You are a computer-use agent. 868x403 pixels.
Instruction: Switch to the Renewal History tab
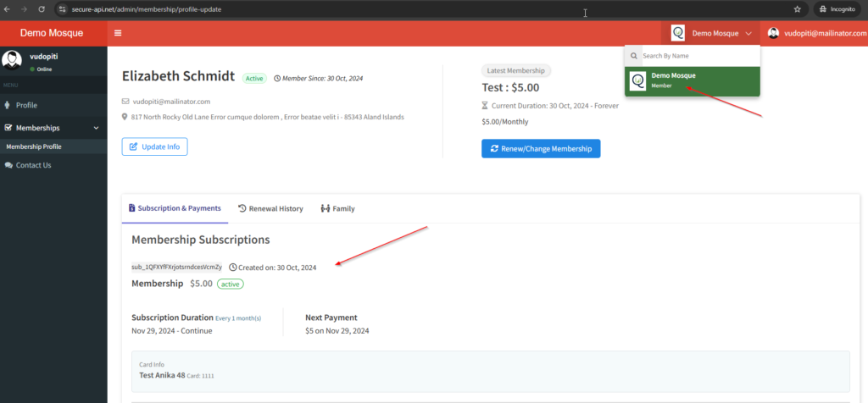270,208
